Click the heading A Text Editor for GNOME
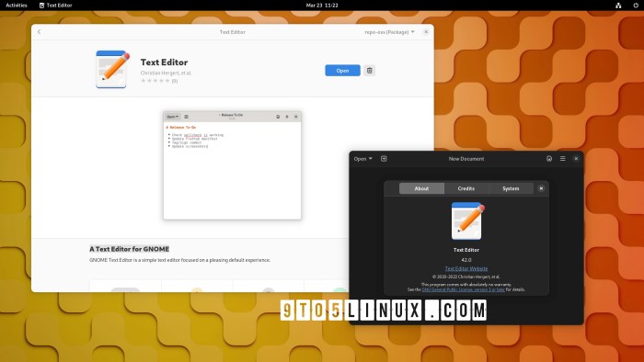Image resolution: width=644 pixels, height=362 pixels. click(x=130, y=249)
